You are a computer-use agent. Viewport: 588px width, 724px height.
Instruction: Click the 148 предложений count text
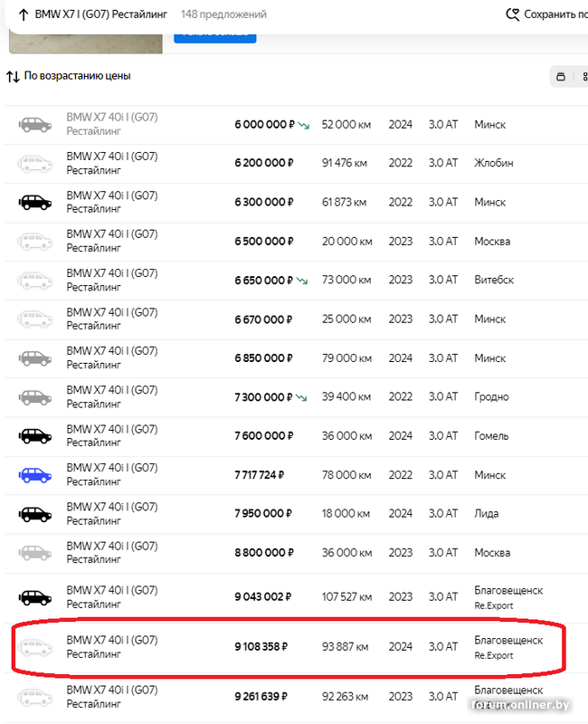(223, 14)
